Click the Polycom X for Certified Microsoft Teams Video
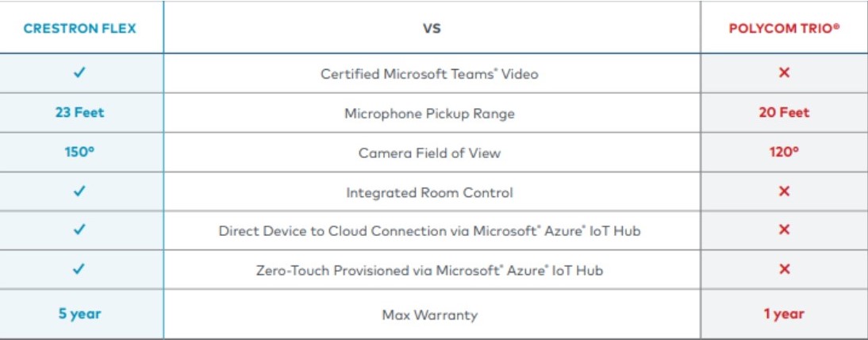Screen dimensions: 868x340 [x=784, y=73]
